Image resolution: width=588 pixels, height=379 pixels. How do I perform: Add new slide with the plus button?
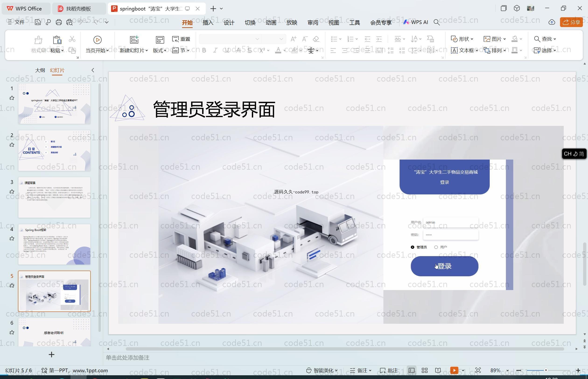coord(52,355)
